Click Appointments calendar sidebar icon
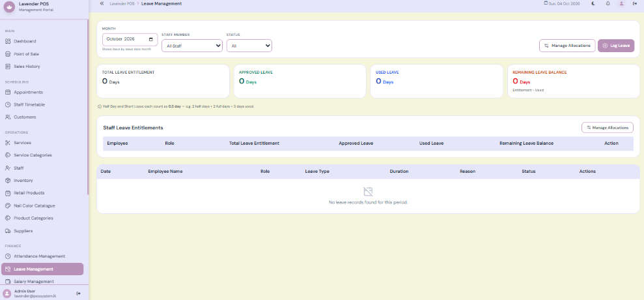The height and width of the screenshot is (300, 644). [x=7, y=92]
